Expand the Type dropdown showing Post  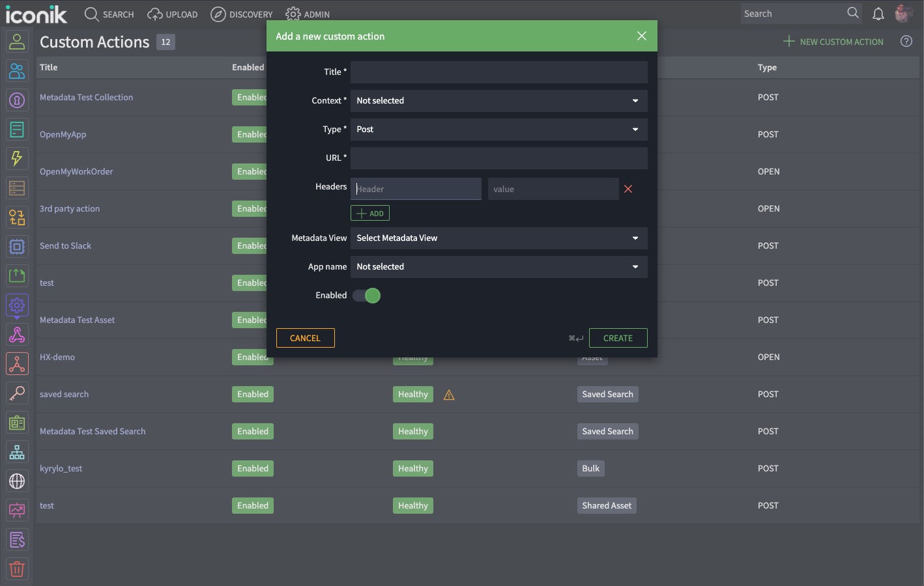pos(498,130)
